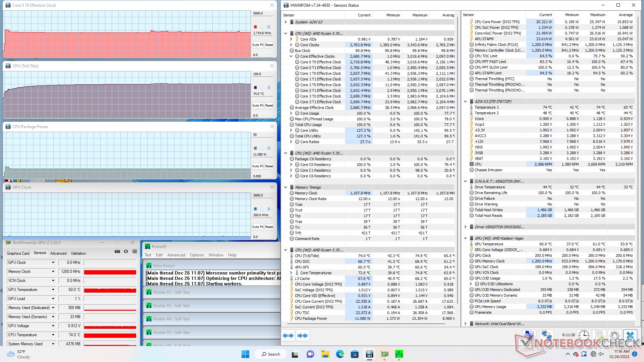Click Auto Fit in Core 0 T0 Effective Clock graph
The height and width of the screenshot is (362, 644).
pos(258,45)
